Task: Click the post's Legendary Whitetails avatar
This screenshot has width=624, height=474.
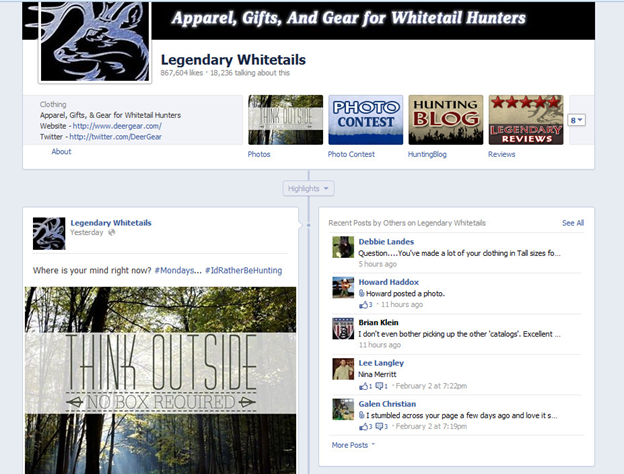Action: click(x=49, y=234)
